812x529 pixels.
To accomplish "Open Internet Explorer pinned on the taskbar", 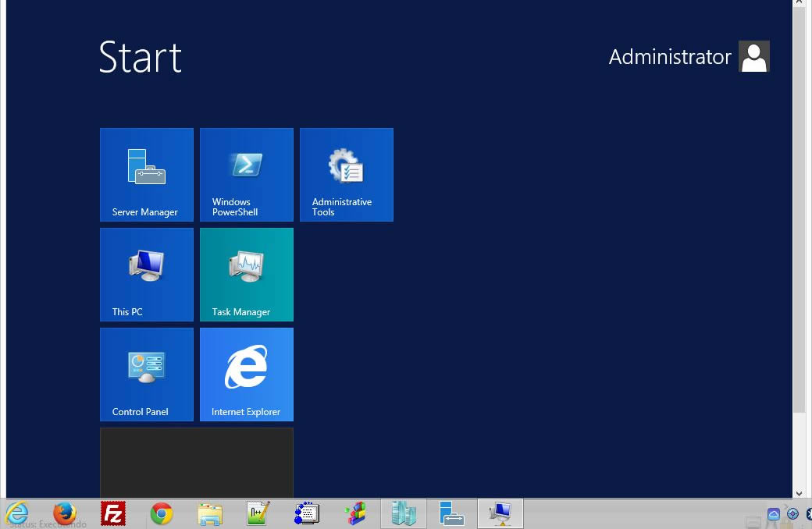I will click(16, 513).
